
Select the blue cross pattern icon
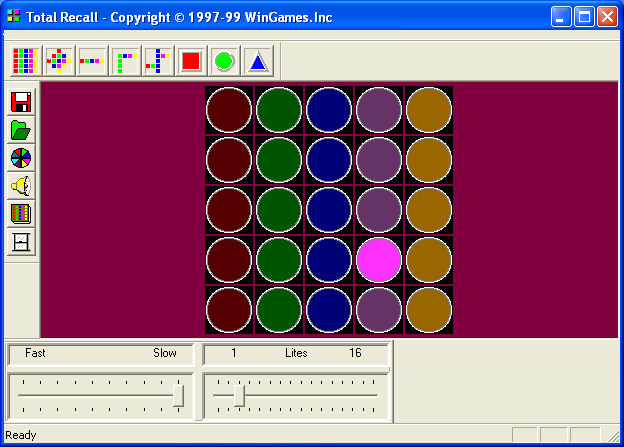(158, 61)
